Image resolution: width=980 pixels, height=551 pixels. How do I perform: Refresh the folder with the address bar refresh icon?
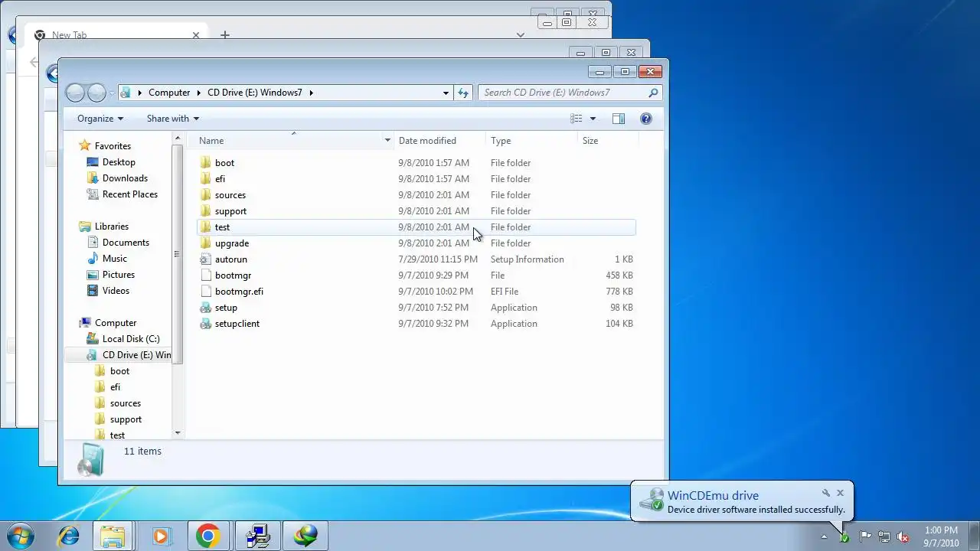click(x=463, y=93)
